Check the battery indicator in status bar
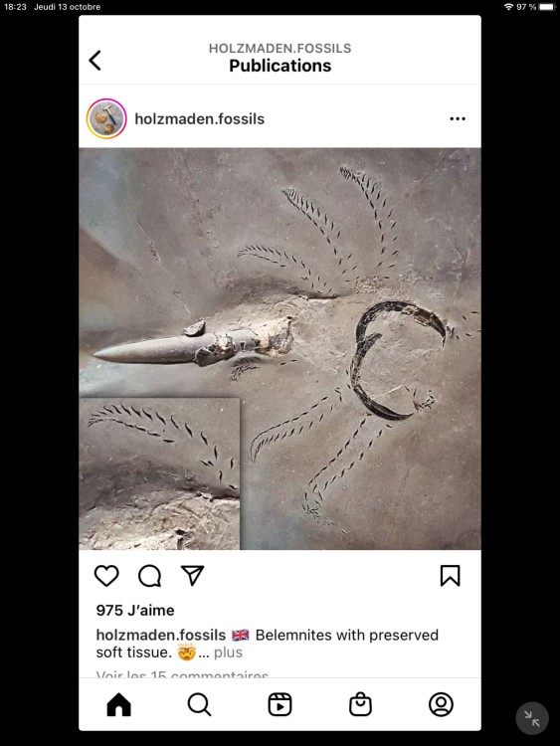 click(x=547, y=7)
